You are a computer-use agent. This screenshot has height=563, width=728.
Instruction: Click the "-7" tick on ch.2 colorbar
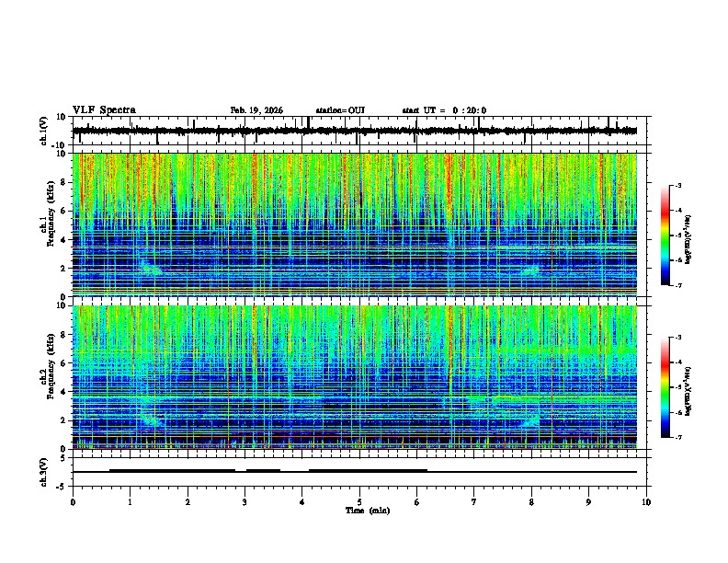[677, 437]
